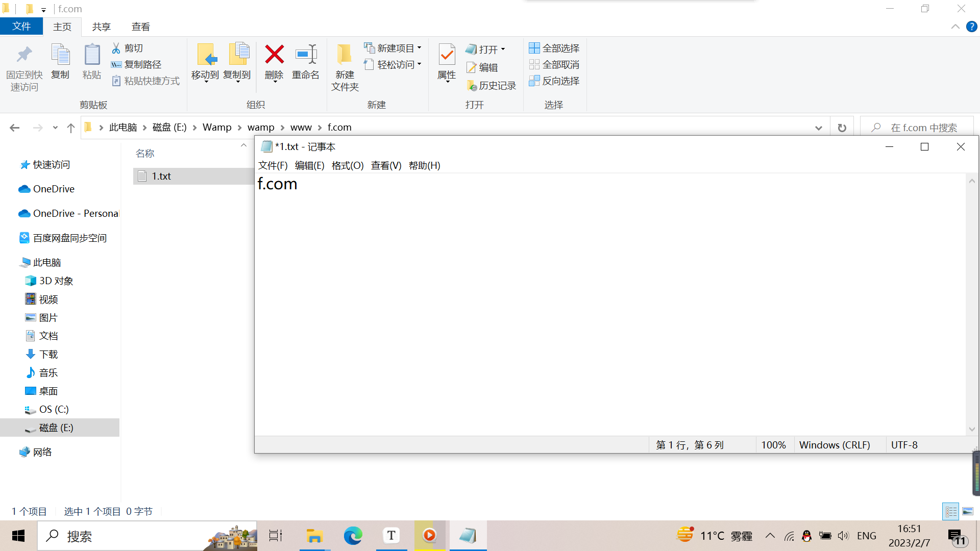
Task: Switch to details view toggle
Action: click(x=951, y=511)
